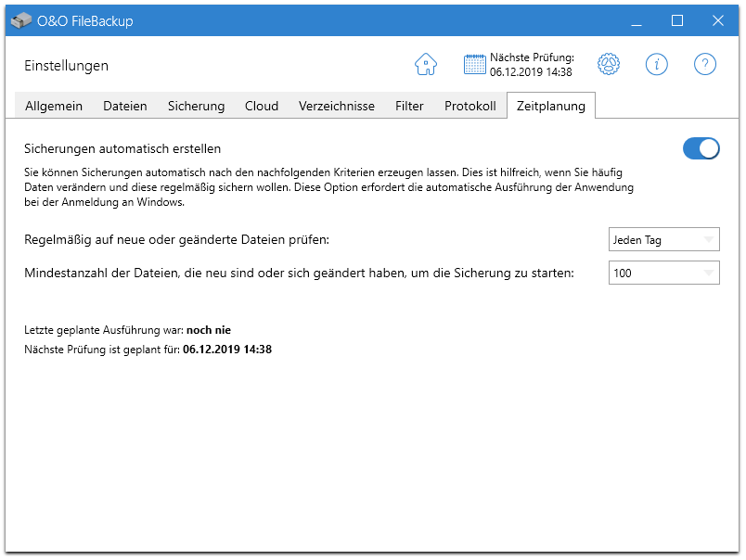
Task: Click the calendar schedule icon
Action: [474, 64]
